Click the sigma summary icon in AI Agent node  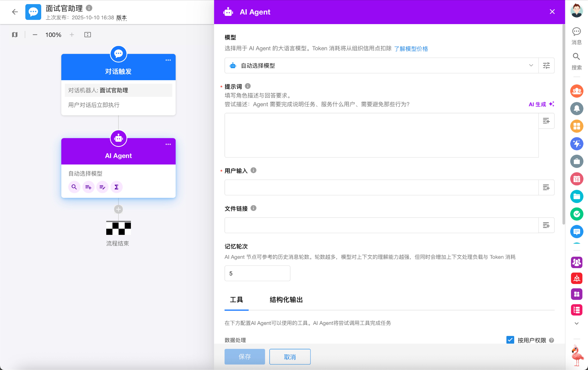[x=117, y=187]
